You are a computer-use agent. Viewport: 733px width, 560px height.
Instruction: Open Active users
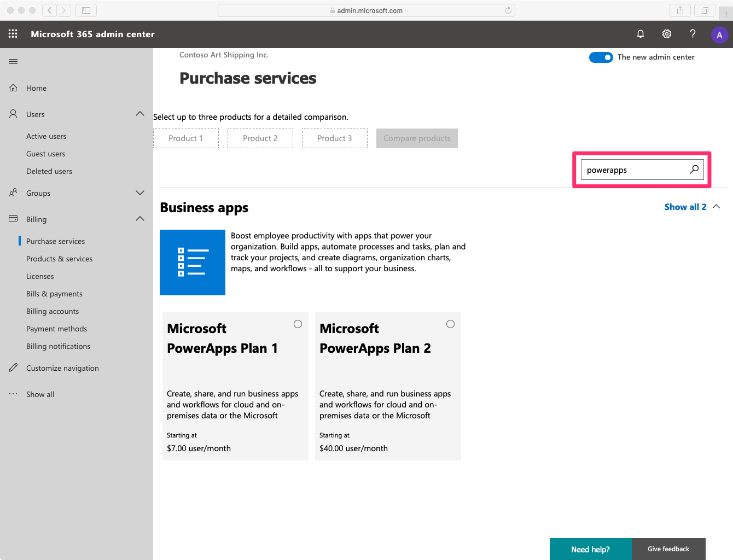[x=46, y=136]
